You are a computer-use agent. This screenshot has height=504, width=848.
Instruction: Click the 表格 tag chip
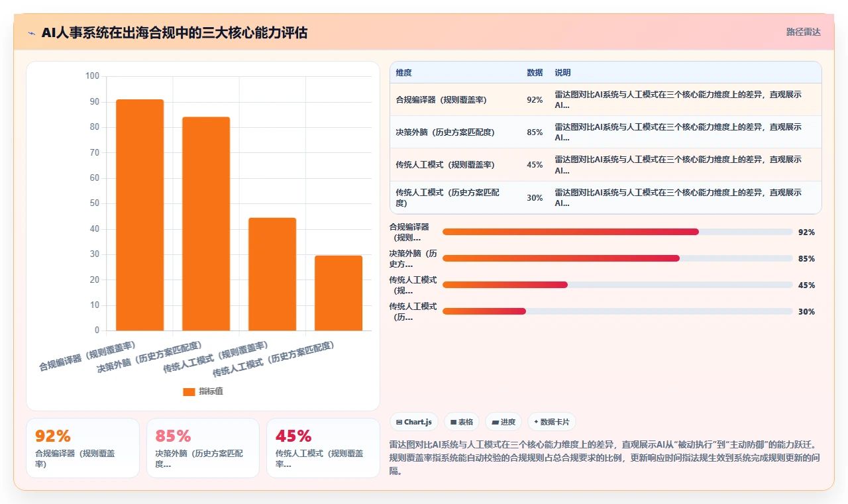point(462,422)
